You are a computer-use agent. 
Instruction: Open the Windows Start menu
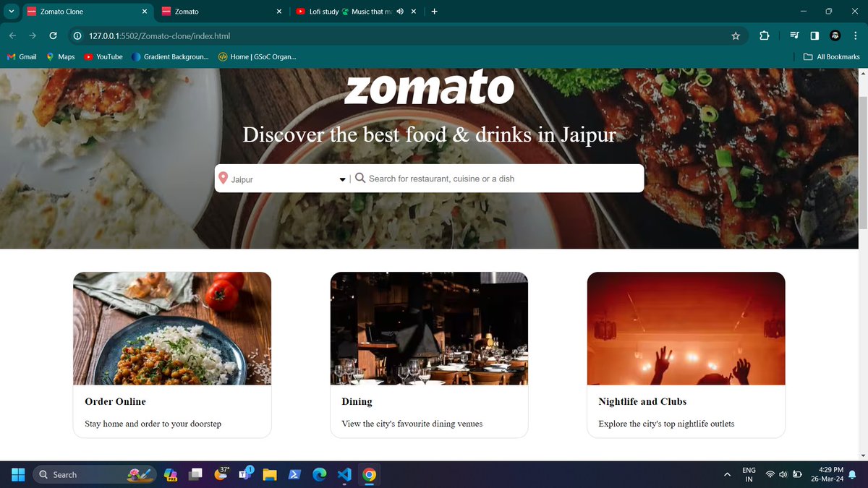click(18, 474)
